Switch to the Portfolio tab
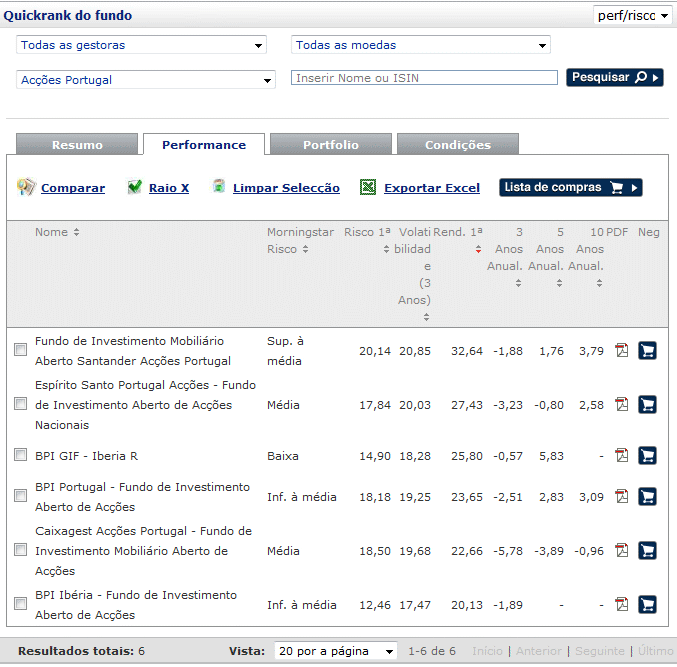Viewport: 677px width, 667px height. tap(331, 144)
